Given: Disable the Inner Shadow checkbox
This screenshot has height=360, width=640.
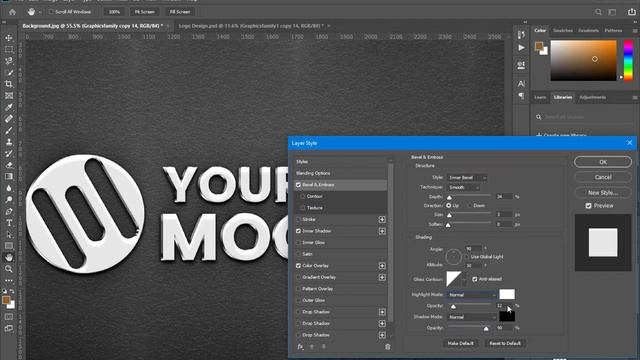Looking at the screenshot, I should click(x=298, y=231).
